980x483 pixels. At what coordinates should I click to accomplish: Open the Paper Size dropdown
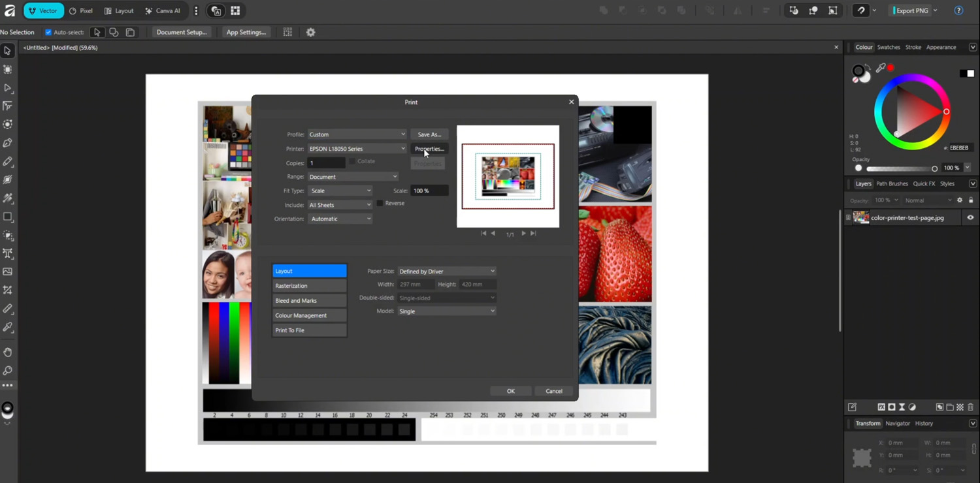click(x=447, y=271)
